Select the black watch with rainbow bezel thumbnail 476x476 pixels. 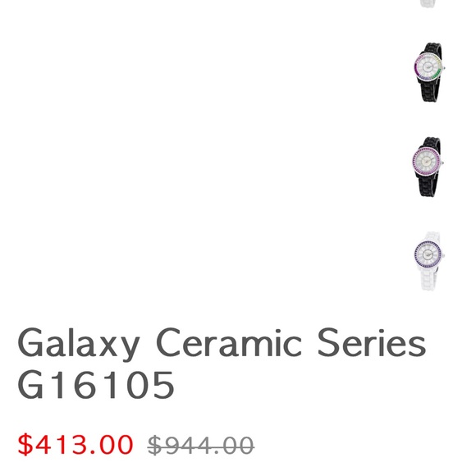click(x=429, y=72)
